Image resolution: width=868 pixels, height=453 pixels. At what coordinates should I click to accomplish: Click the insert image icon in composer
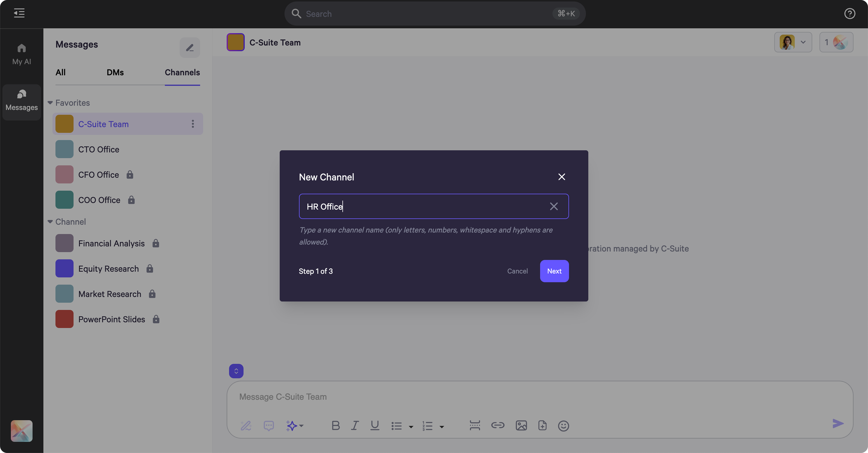tap(521, 425)
